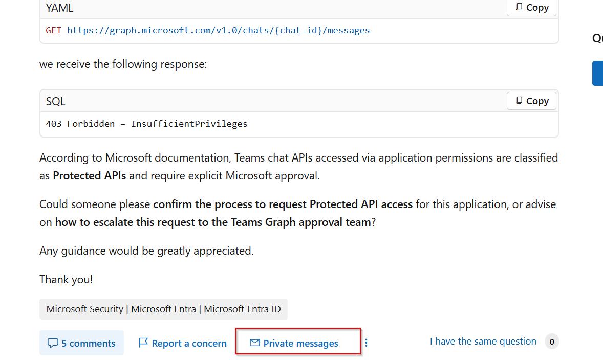Click the copy icon in the YAML header
Screen dimensions: 603x364
[519, 7]
